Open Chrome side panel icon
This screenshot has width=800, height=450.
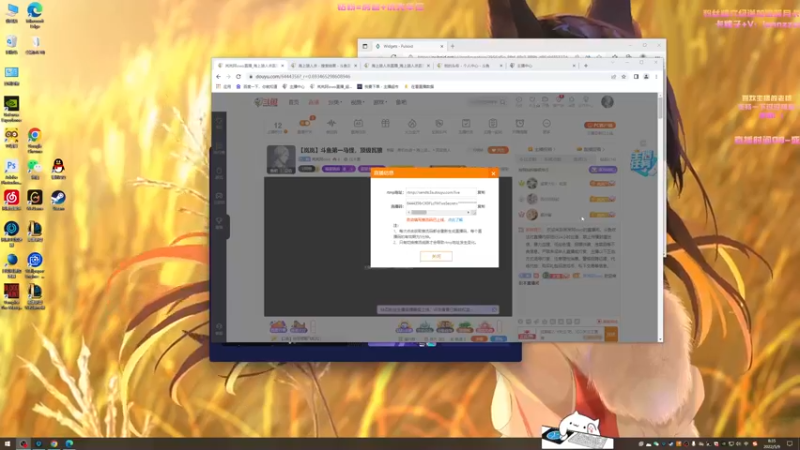coord(636,77)
